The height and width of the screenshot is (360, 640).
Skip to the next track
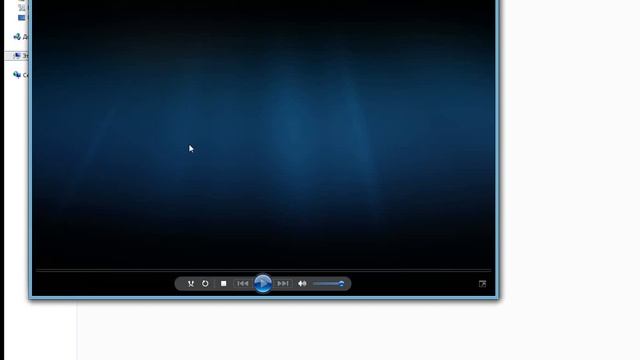283,284
